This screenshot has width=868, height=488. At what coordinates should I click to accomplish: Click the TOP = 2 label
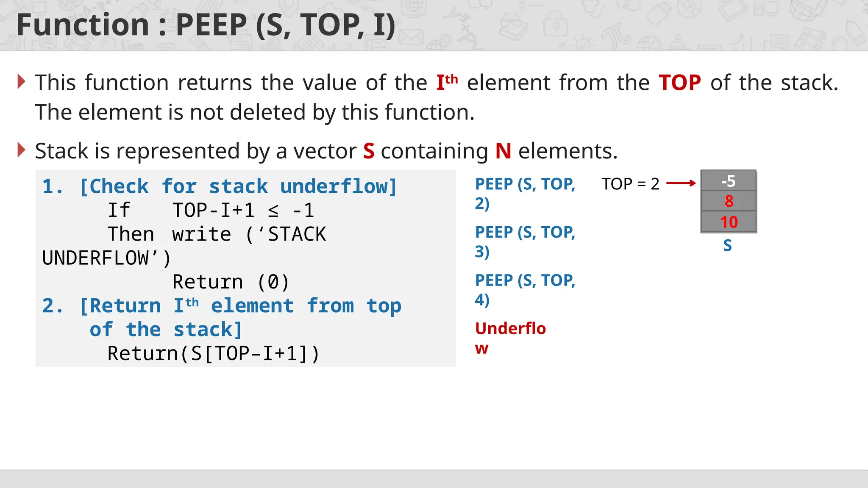[630, 184]
